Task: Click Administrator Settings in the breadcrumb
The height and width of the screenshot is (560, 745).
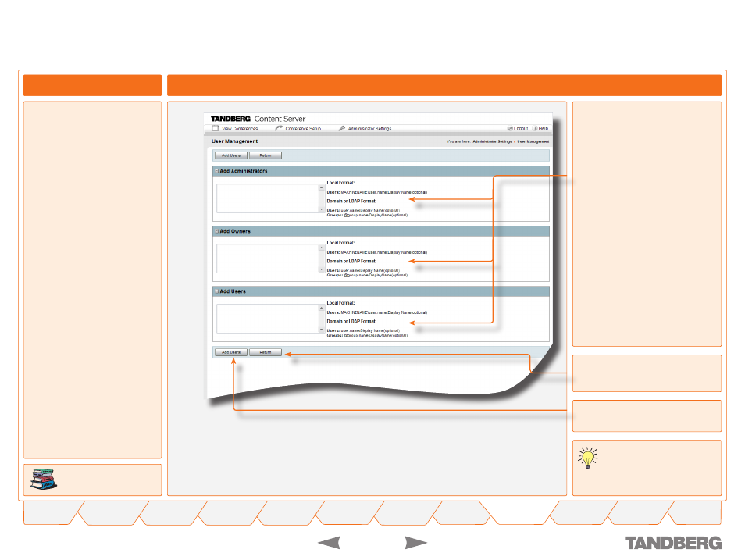Action: 492,141
